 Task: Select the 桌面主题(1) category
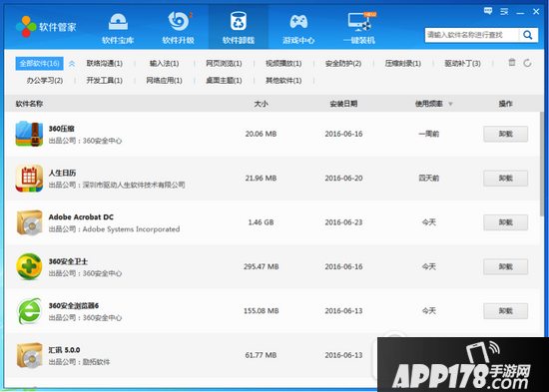coord(224,81)
